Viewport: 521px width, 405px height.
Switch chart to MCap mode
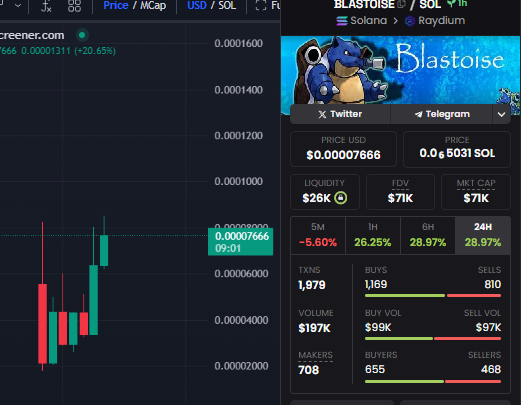[153, 6]
